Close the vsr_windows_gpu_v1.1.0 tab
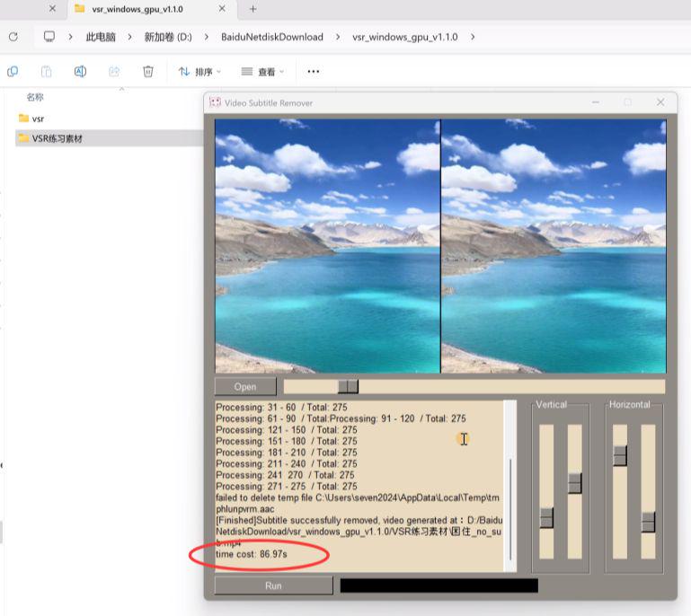Viewport: 691px width, 616px height. coord(222,9)
